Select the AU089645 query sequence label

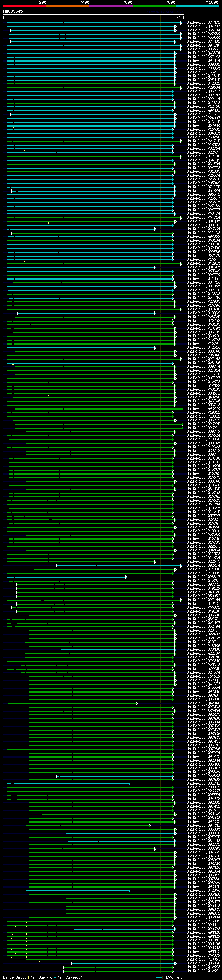tap(13, 11)
